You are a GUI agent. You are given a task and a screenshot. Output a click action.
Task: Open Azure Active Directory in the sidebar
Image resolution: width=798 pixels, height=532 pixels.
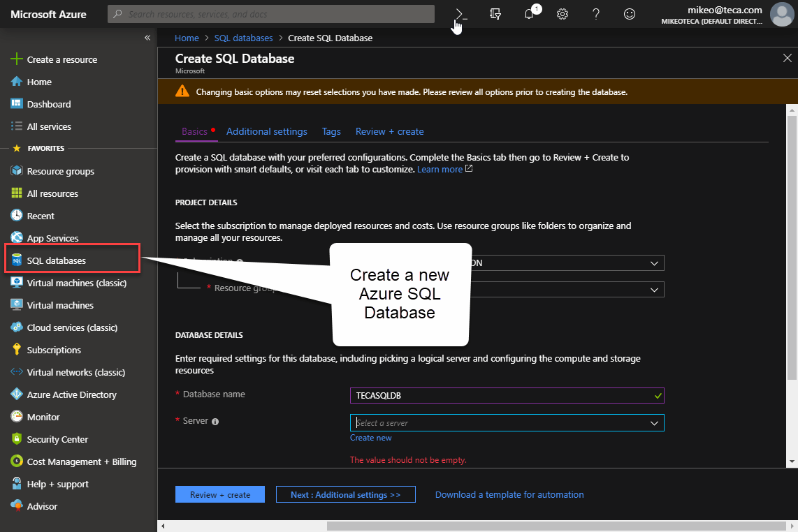point(71,394)
